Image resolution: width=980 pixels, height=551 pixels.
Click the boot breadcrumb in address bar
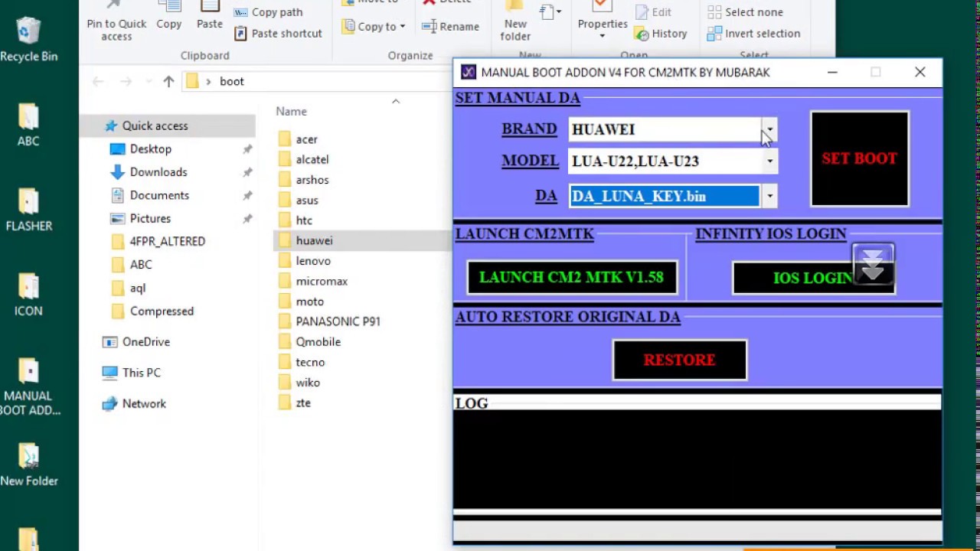232,81
